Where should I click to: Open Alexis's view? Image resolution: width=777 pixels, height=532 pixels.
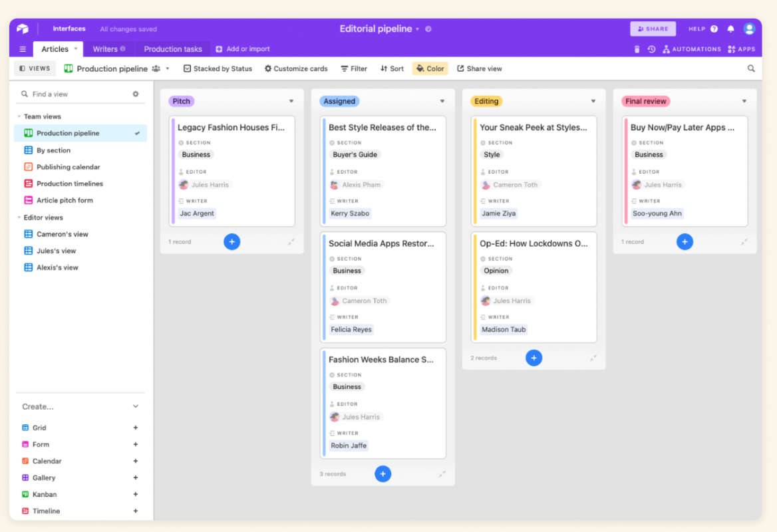80,267
